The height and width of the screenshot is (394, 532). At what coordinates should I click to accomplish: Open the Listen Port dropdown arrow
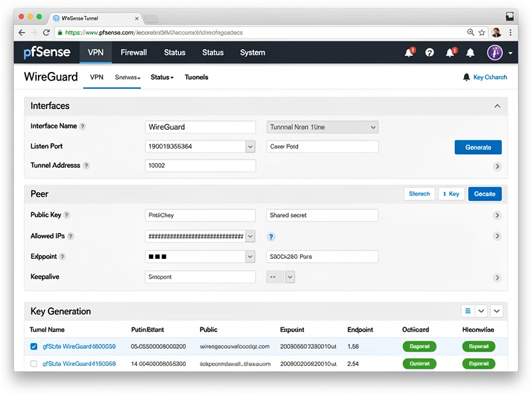[251, 146]
